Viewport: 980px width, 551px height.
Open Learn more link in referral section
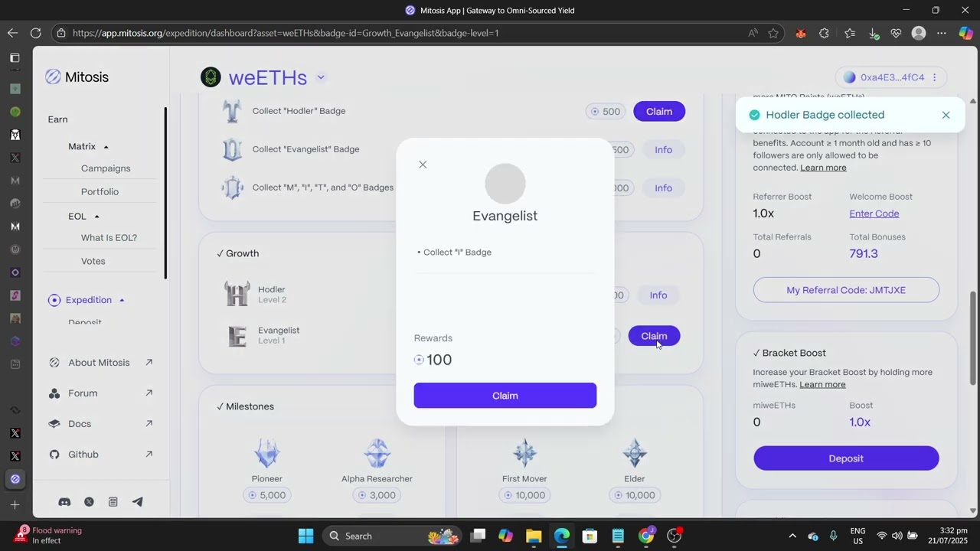823,168
